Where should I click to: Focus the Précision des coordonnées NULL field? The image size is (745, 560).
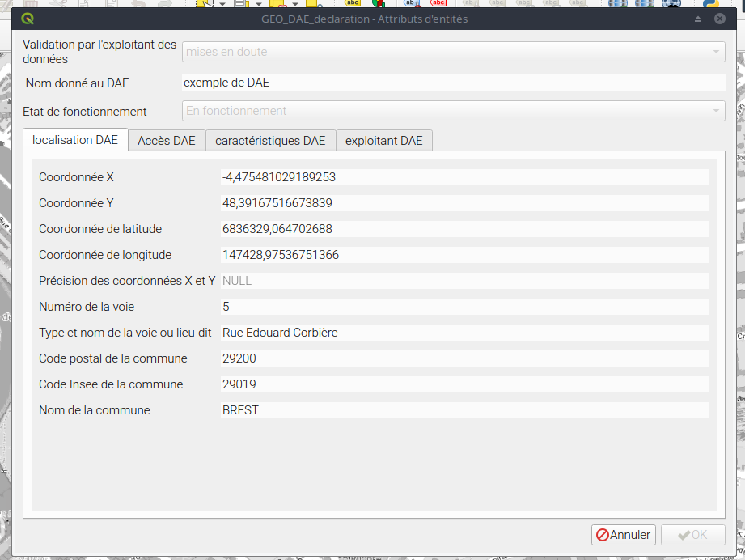tap(464, 281)
